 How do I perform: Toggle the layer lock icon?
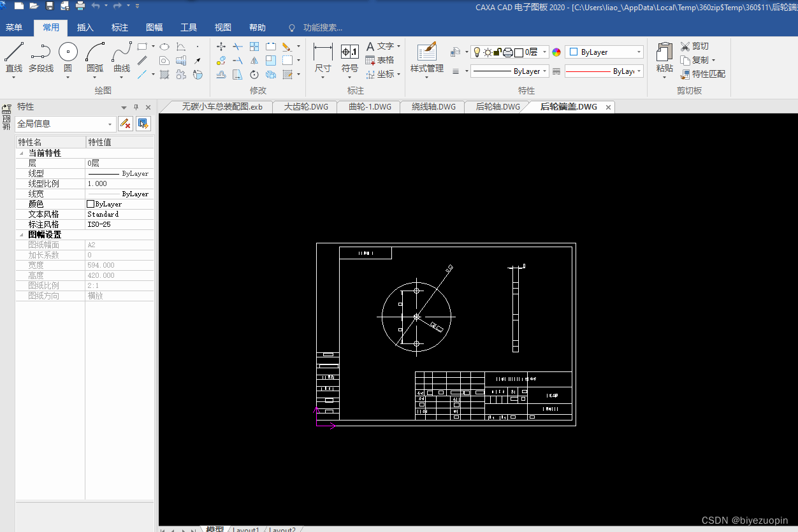point(498,52)
